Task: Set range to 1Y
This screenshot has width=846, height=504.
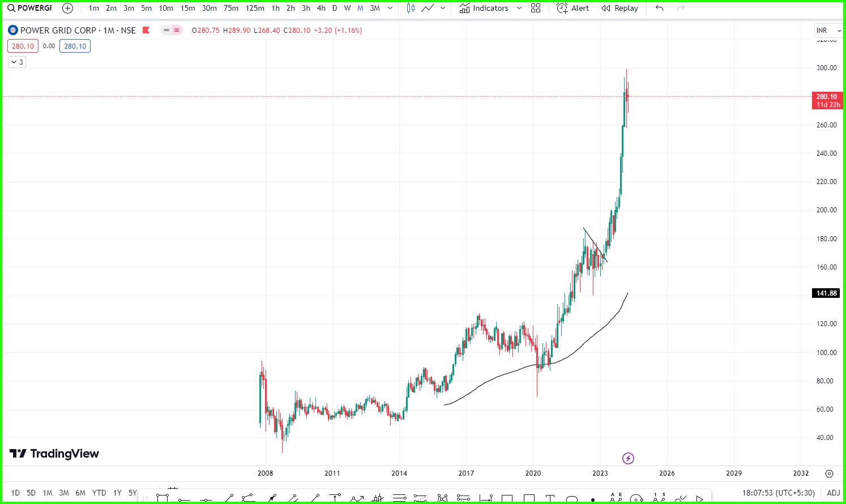Action: (x=117, y=493)
